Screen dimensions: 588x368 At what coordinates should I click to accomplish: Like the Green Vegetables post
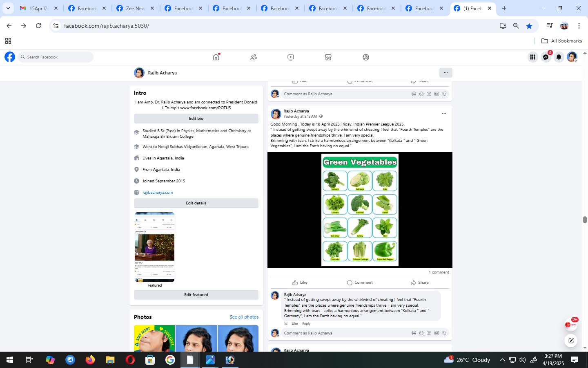click(300, 283)
